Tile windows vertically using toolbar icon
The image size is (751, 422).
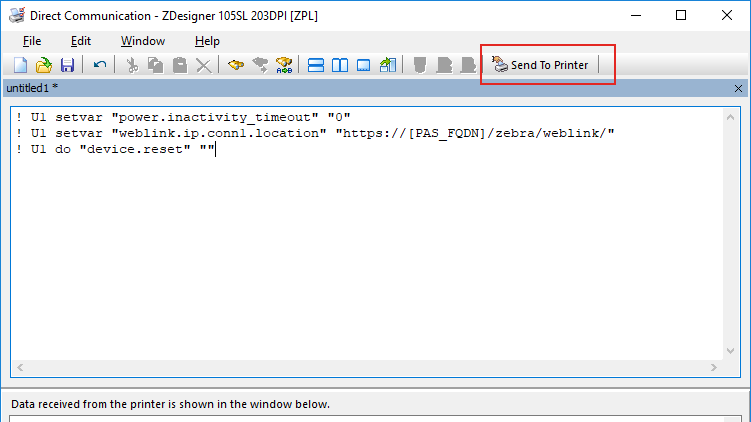click(x=340, y=65)
